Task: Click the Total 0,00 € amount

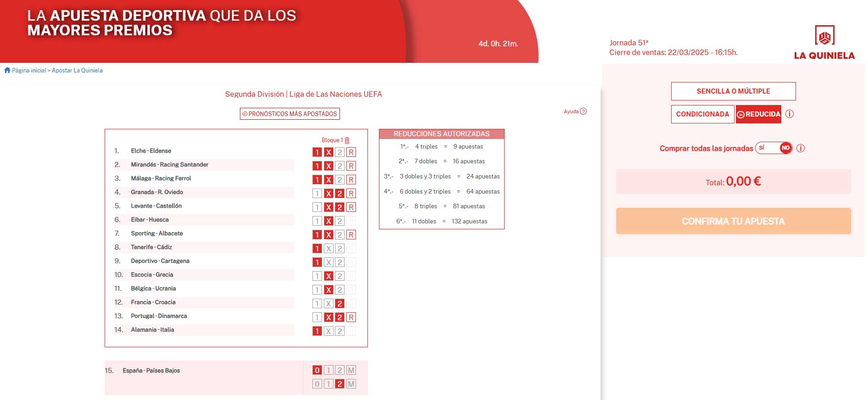Action: click(x=743, y=181)
